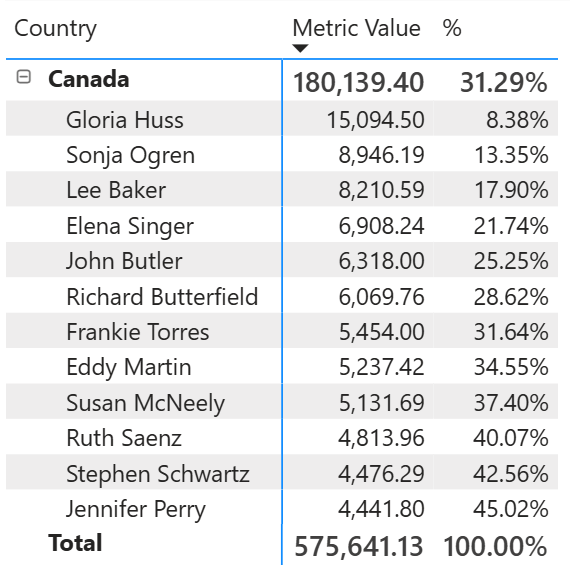Select the Gloria Huss row

[282, 119]
